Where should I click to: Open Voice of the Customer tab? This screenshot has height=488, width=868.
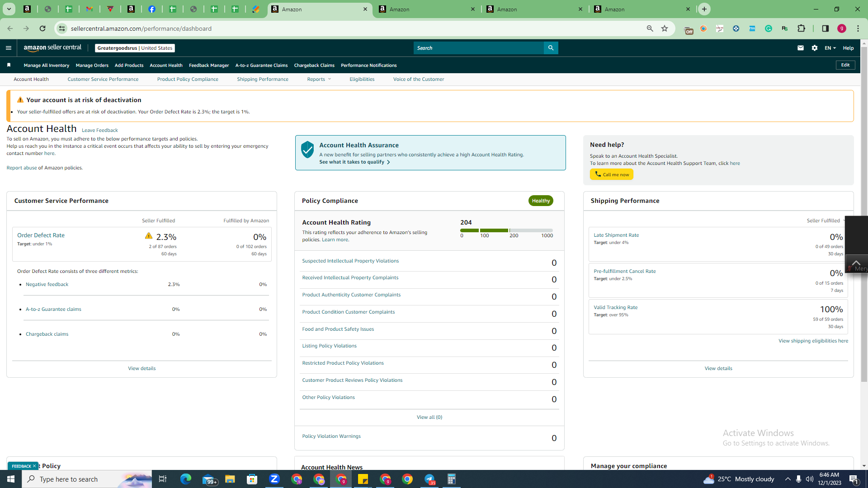[419, 79]
